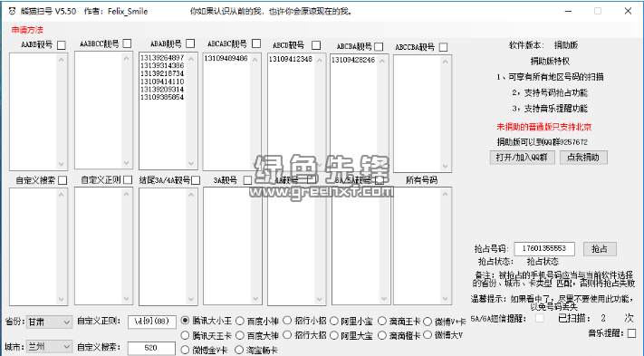Click the 自定义正则 text field
The height and width of the screenshot is (356, 644).
click(x=152, y=322)
